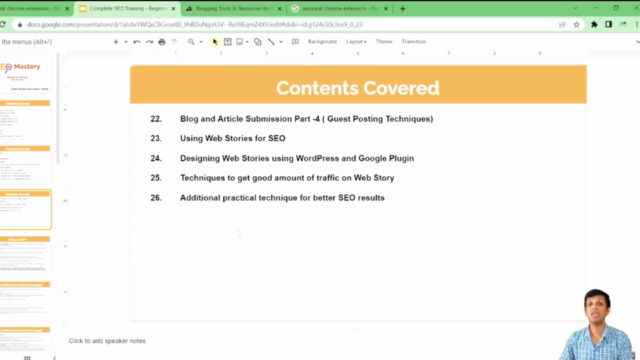Screen dimensions: 640x360
Task: Print the presentation
Action: click(162, 42)
